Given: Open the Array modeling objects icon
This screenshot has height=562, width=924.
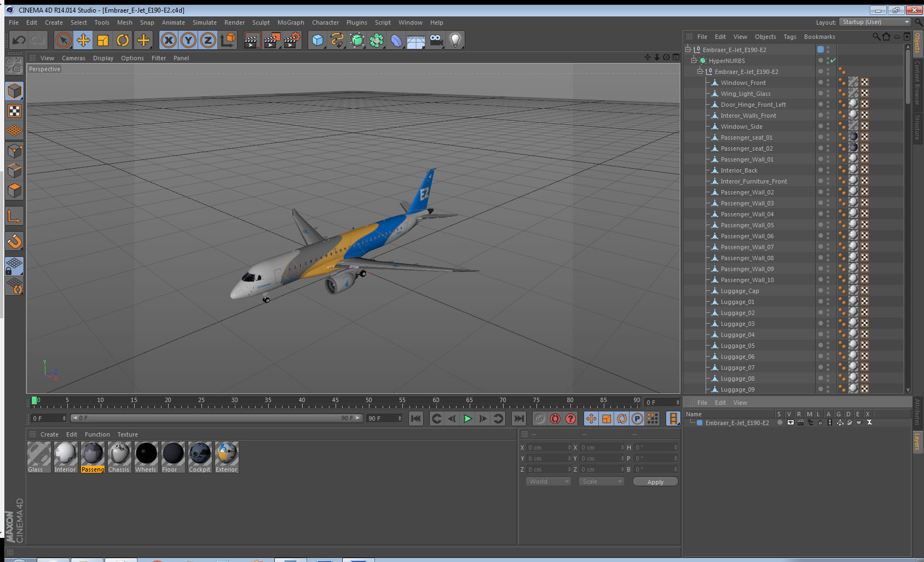Looking at the screenshot, I should click(x=377, y=40).
